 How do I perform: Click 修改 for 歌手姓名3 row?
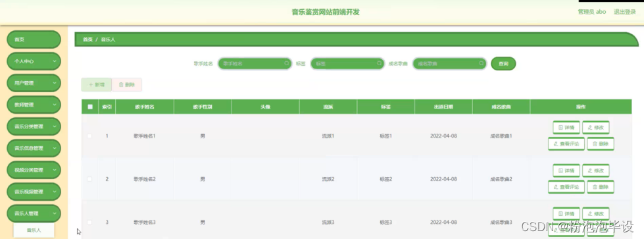pyautogui.click(x=595, y=214)
